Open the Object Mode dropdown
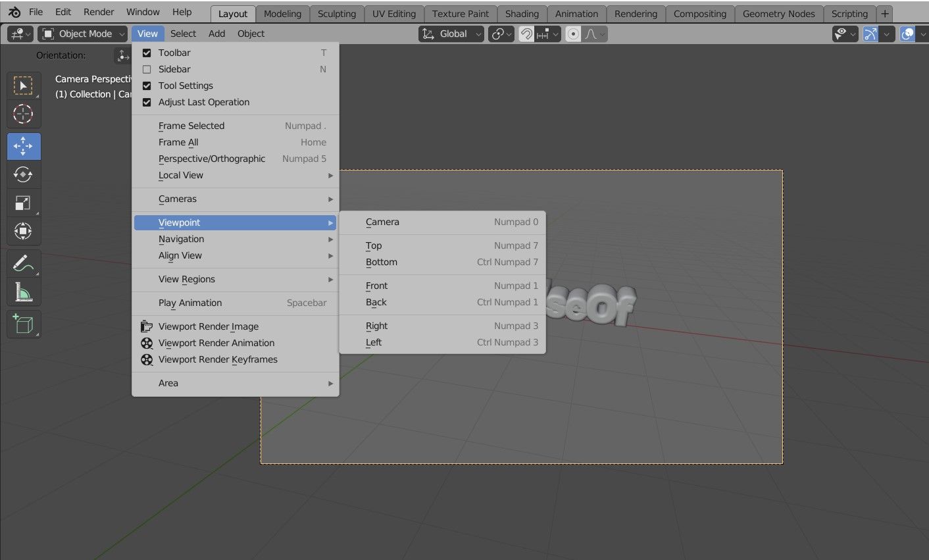929x560 pixels. (x=82, y=34)
